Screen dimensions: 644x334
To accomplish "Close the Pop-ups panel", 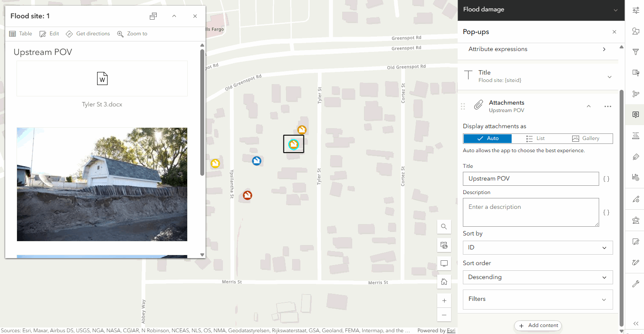I will click(614, 32).
